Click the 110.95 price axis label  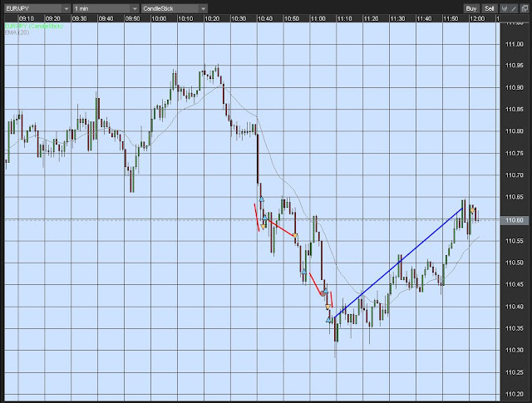515,66
